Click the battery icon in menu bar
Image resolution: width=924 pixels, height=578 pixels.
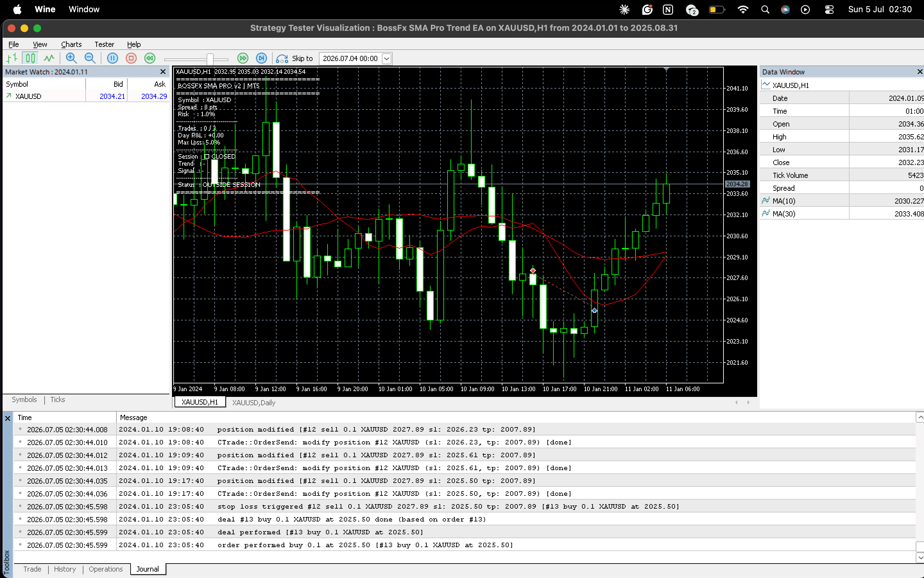(717, 10)
